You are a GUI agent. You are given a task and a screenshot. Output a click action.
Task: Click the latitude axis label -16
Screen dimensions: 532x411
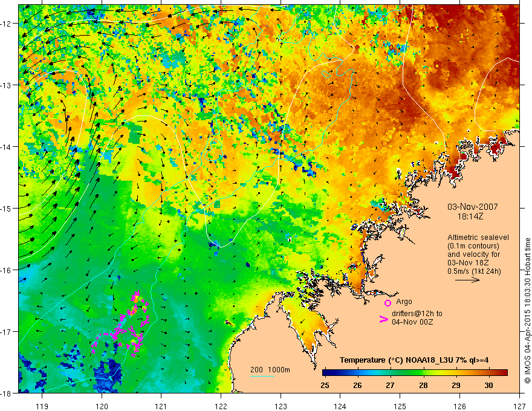(x=6, y=270)
